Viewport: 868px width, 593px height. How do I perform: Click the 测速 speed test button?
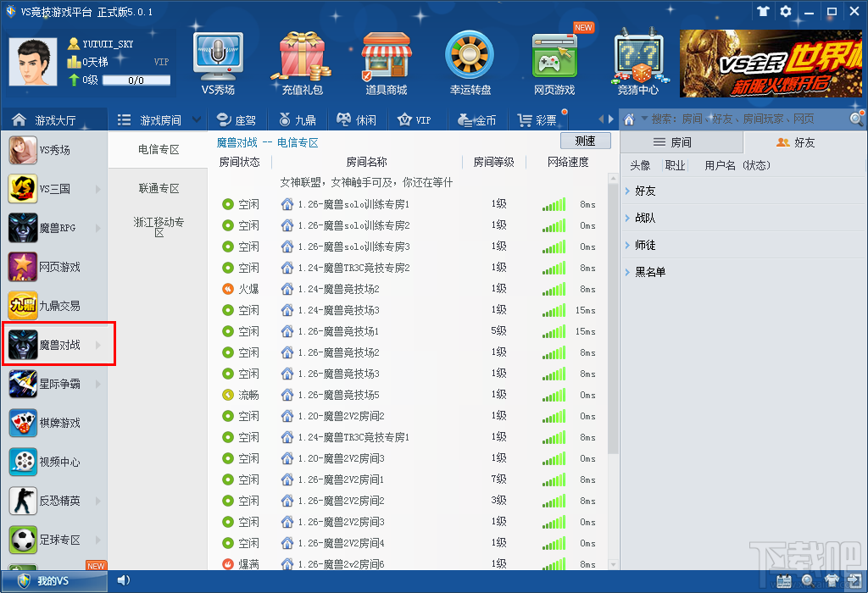click(585, 141)
